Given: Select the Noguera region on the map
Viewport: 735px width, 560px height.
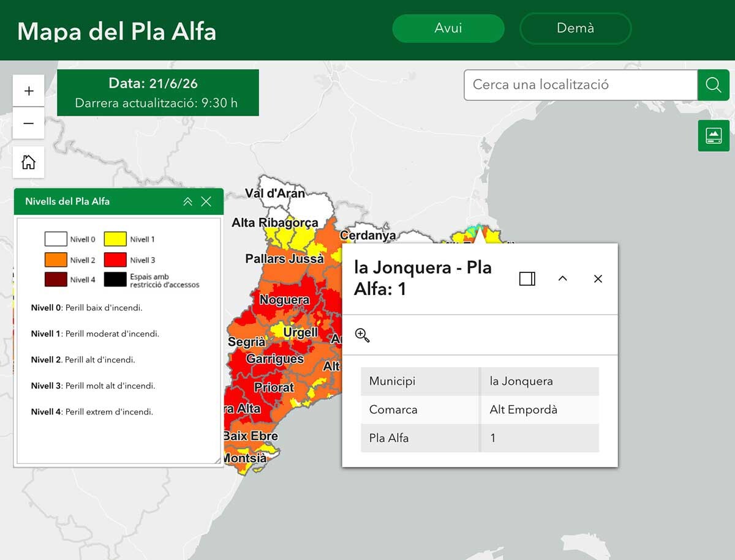Looking at the screenshot, I should [x=284, y=300].
